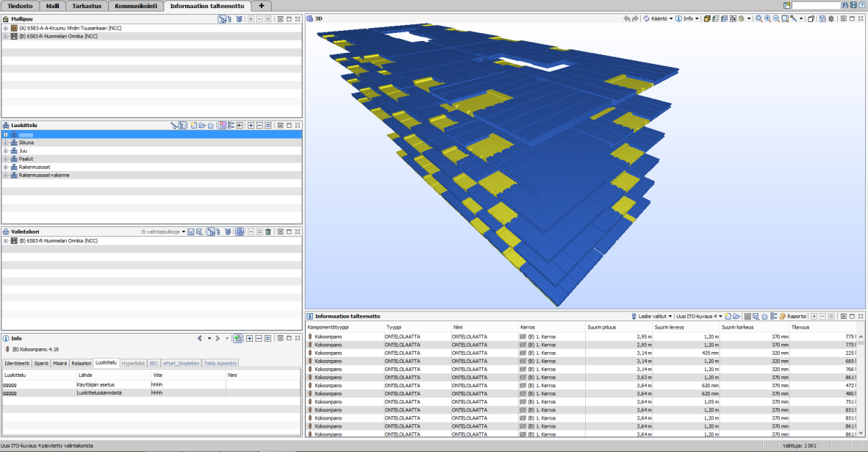Click colorize classification icon in Luokittelu
The image size is (868, 452).
coord(222,126)
